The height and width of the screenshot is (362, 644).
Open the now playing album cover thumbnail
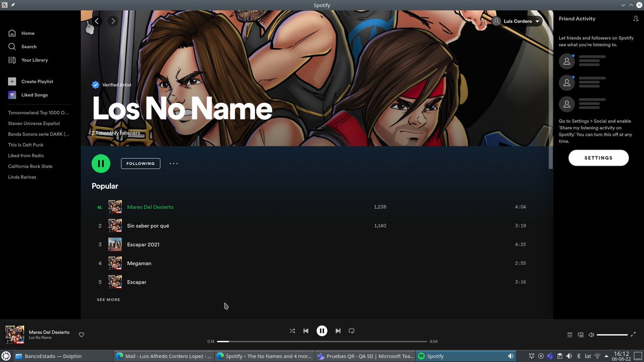[x=14, y=335]
